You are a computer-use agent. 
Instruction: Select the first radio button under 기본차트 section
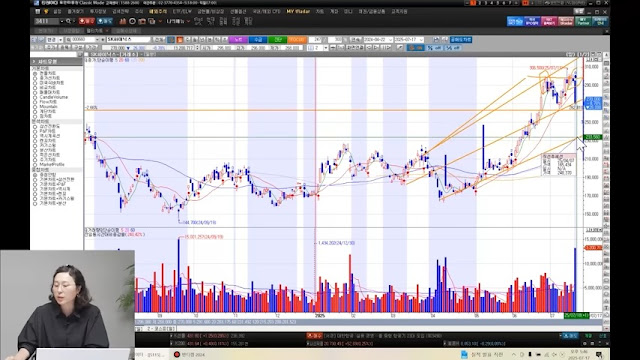(x=35, y=73)
